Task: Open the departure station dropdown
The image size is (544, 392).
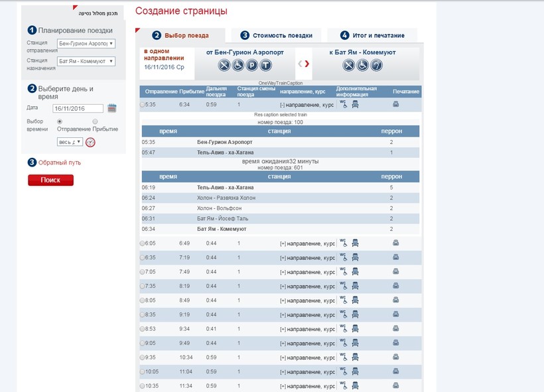Action: coord(86,44)
